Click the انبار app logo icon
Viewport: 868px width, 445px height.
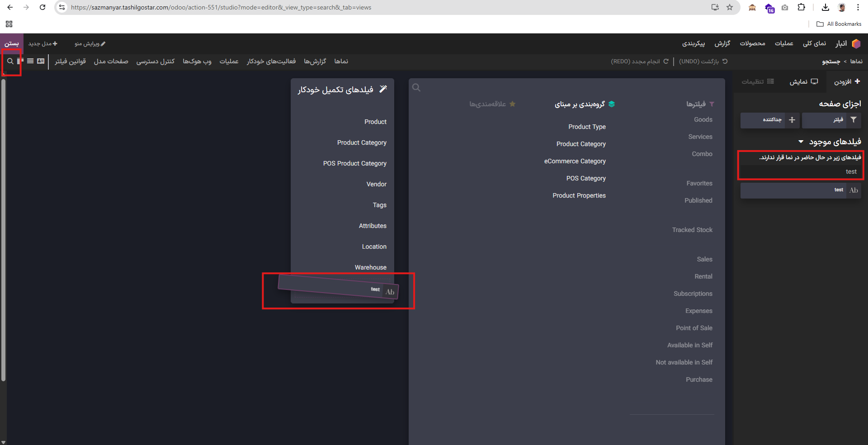(856, 43)
